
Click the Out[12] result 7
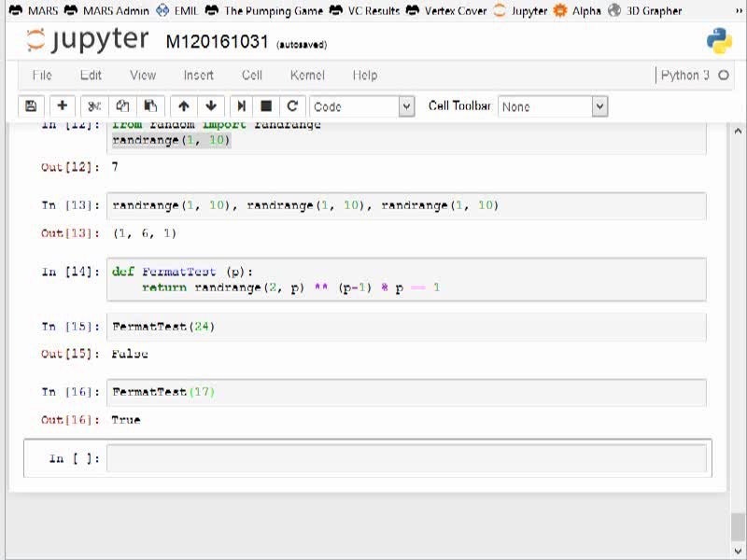point(115,167)
